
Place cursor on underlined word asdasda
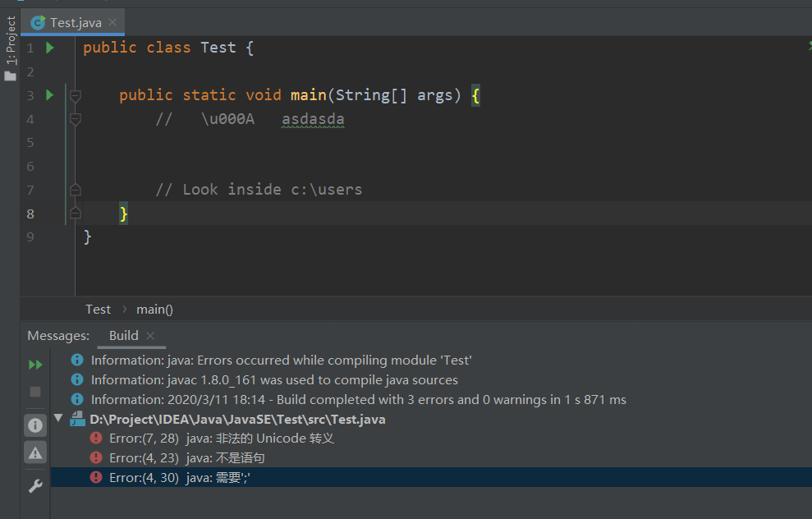pos(313,119)
